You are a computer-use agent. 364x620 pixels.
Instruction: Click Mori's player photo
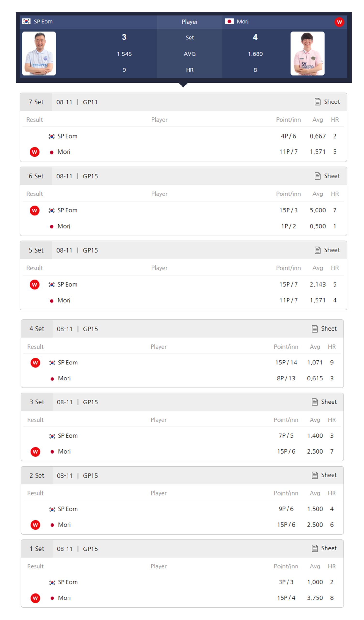click(x=307, y=53)
